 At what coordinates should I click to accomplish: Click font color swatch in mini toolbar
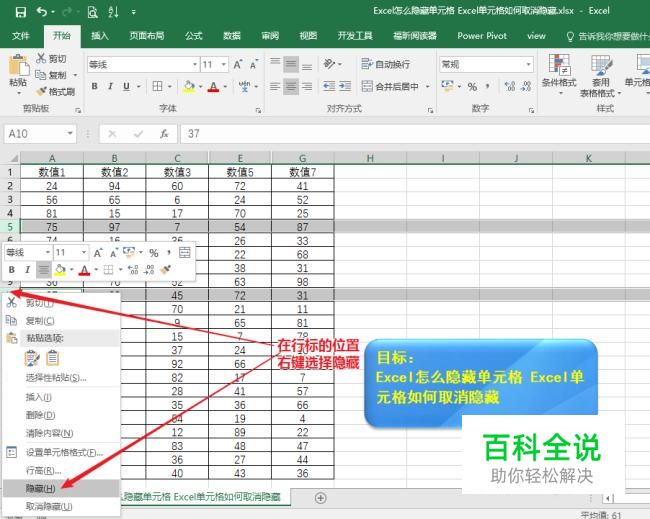tap(85, 270)
